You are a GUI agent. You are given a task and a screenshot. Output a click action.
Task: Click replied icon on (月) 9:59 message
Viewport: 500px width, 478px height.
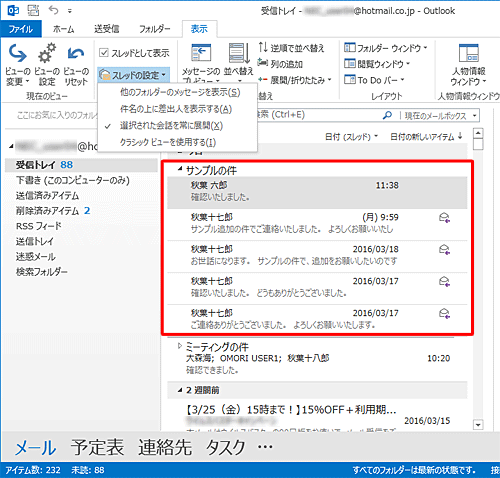click(x=444, y=218)
